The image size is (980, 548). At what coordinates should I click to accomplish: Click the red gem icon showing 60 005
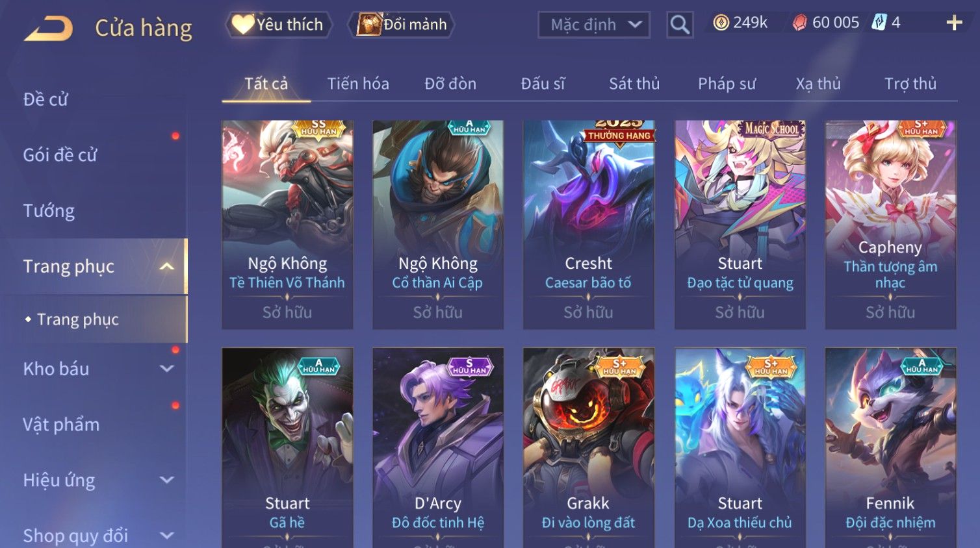(x=799, y=23)
